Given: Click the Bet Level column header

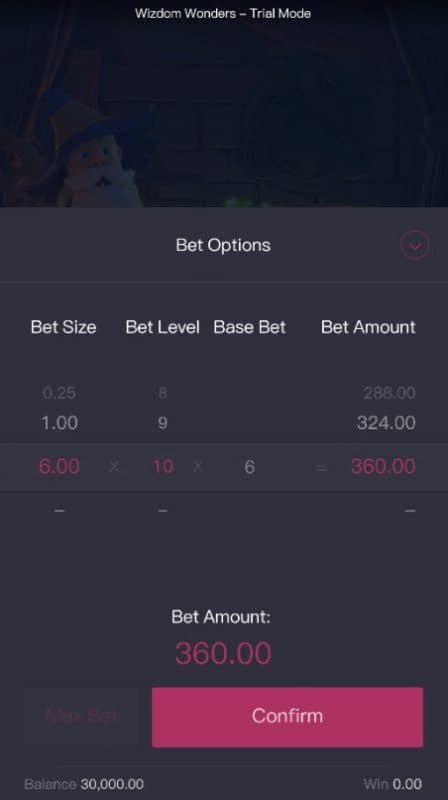Looking at the screenshot, I should point(162,327).
